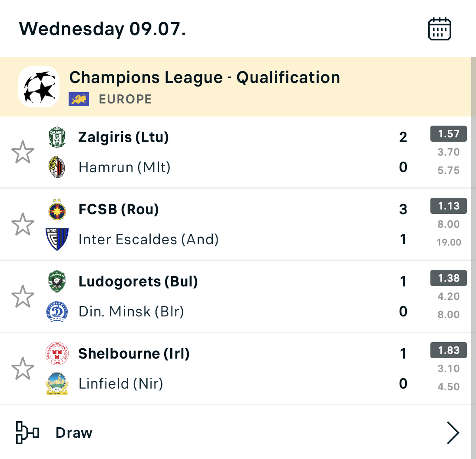
Task: Star the Shelbourne vs Linfield match
Action: (x=23, y=369)
